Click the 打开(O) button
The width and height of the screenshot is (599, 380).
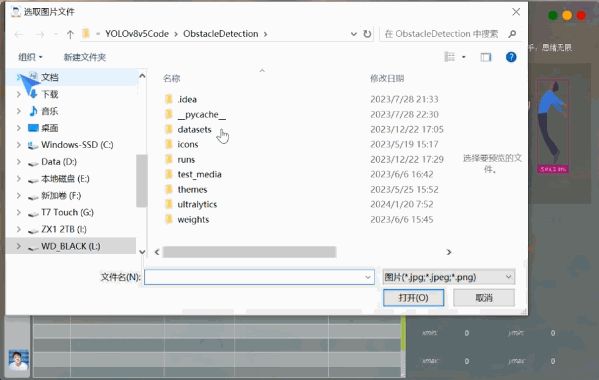point(413,298)
